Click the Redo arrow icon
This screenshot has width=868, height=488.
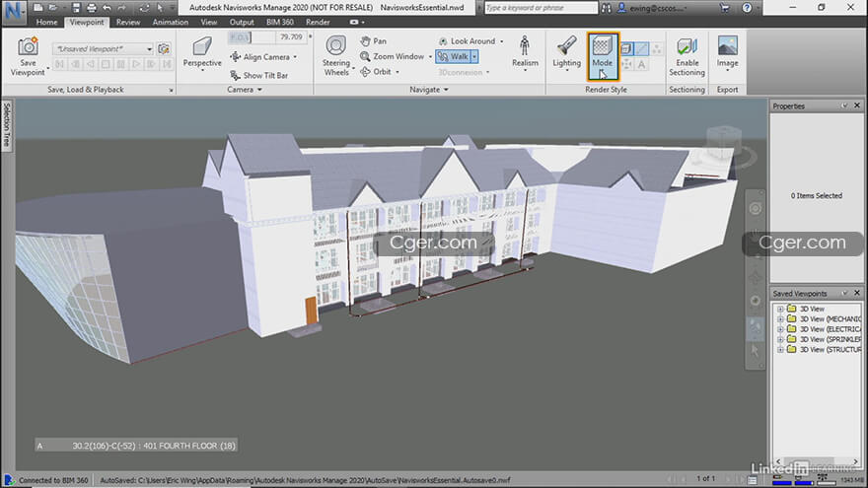(121, 8)
